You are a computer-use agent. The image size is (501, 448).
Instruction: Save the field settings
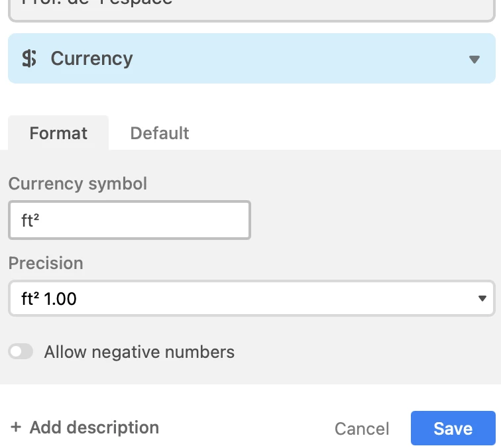453,428
